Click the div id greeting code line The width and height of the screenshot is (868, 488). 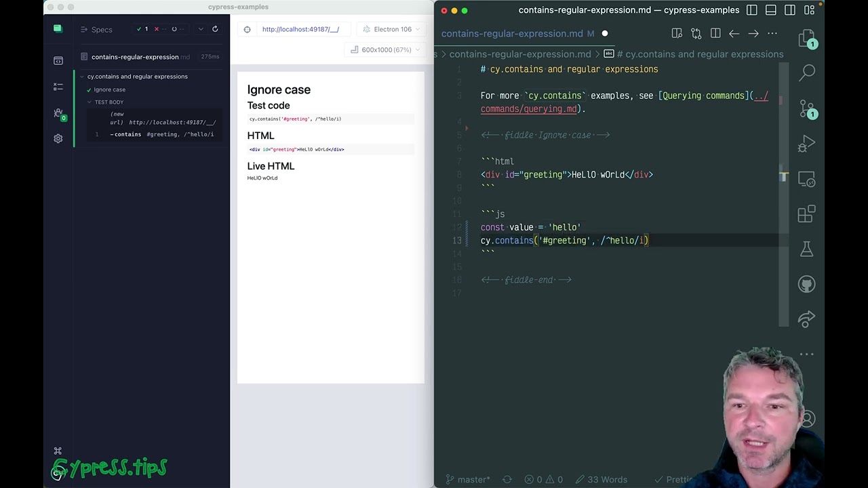(567, 174)
